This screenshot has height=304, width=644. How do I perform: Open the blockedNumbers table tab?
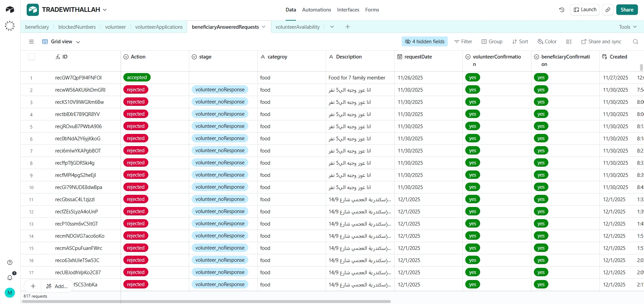click(x=77, y=27)
